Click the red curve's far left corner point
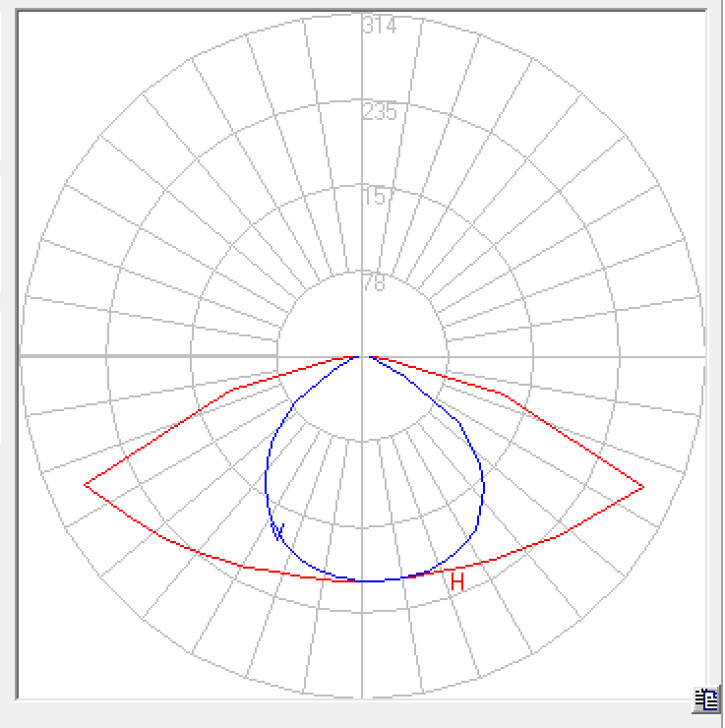Viewport: 725px width, 728px height. [x=86, y=484]
